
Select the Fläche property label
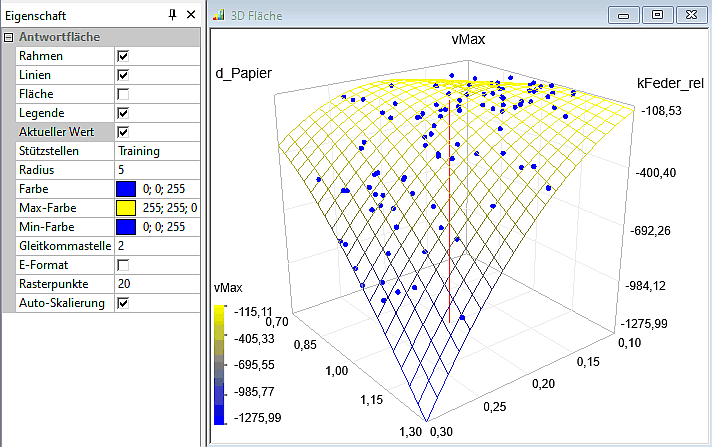(x=36, y=94)
